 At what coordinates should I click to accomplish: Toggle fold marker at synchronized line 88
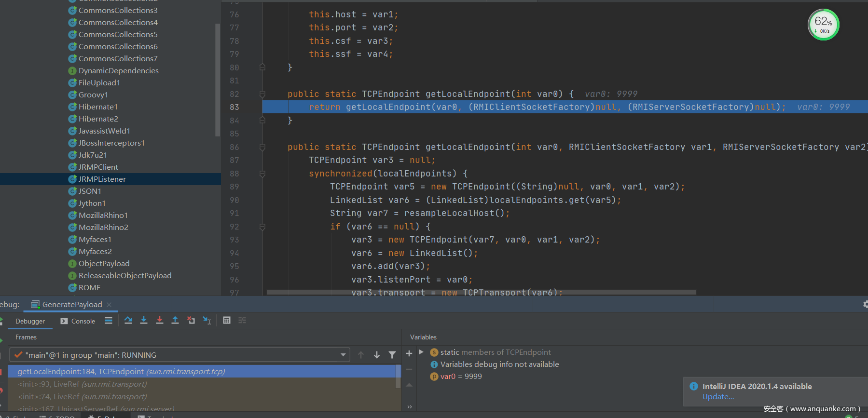pos(262,174)
